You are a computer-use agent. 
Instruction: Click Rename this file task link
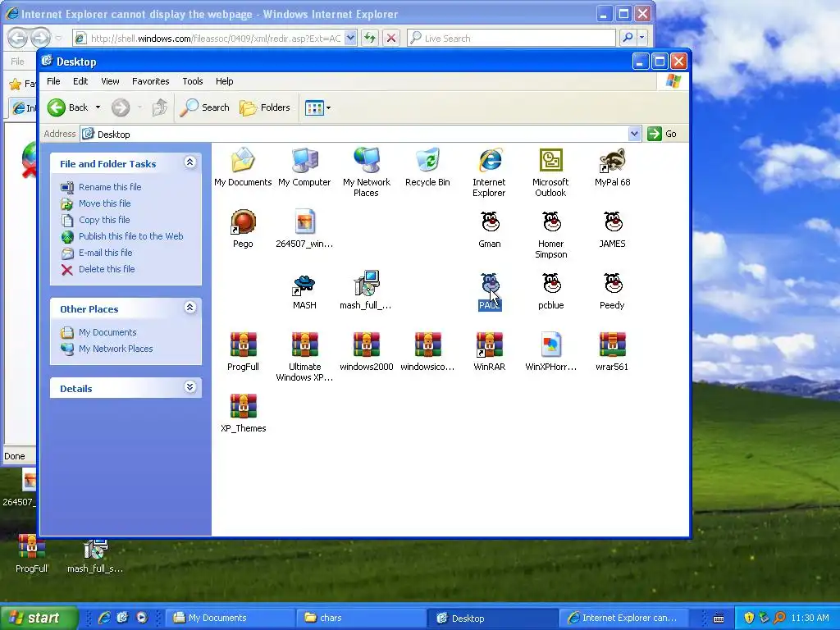pyautogui.click(x=110, y=187)
